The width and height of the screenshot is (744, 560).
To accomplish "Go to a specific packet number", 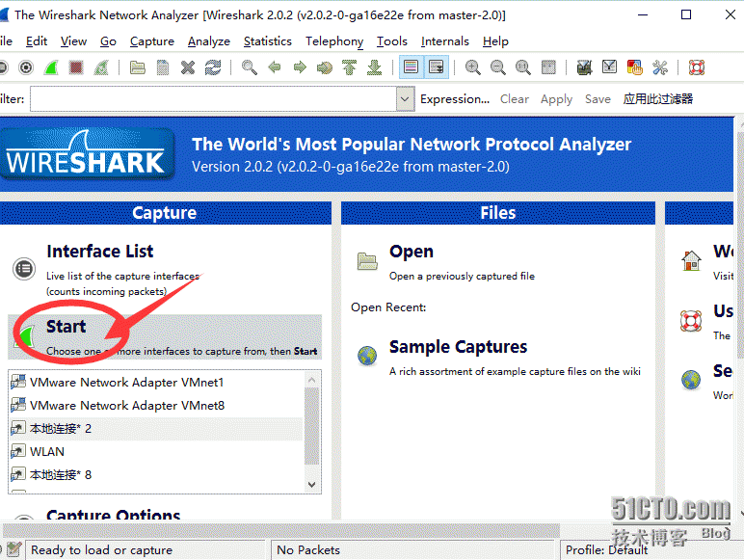I will (325, 67).
